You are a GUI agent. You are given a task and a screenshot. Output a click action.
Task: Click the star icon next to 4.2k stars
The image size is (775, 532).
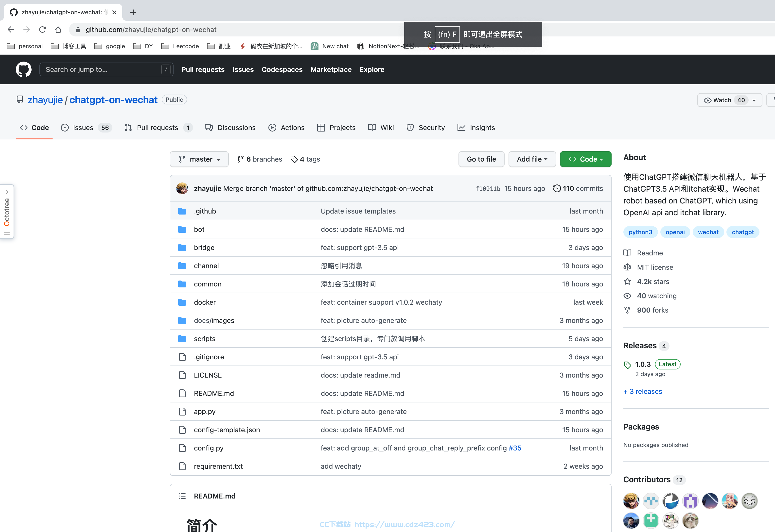627,281
